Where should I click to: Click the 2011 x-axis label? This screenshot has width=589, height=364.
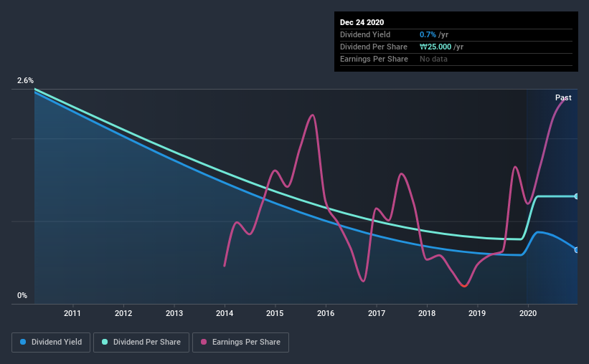tap(72, 313)
